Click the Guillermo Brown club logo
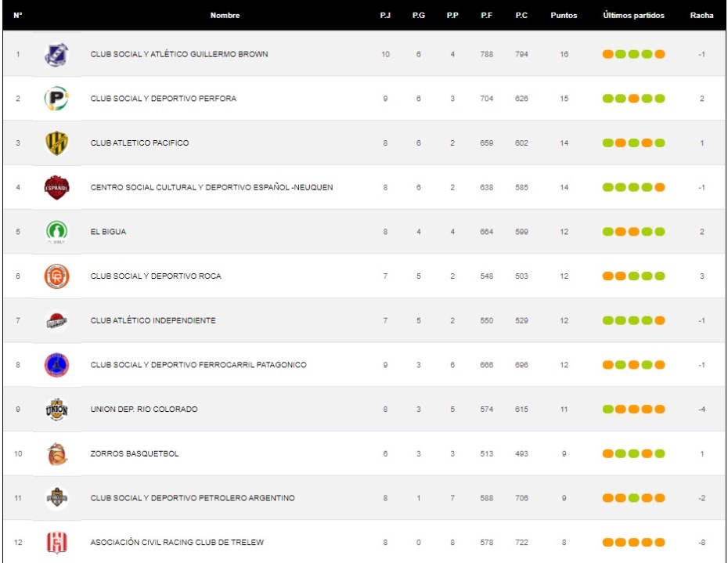The width and height of the screenshot is (728, 563). [x=56, y=54]
